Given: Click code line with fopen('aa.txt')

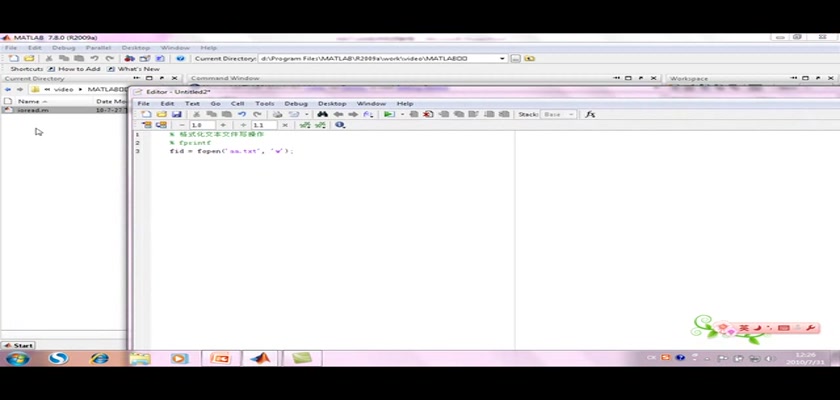Looking at the screenshot, I should [x=232, y=152].
